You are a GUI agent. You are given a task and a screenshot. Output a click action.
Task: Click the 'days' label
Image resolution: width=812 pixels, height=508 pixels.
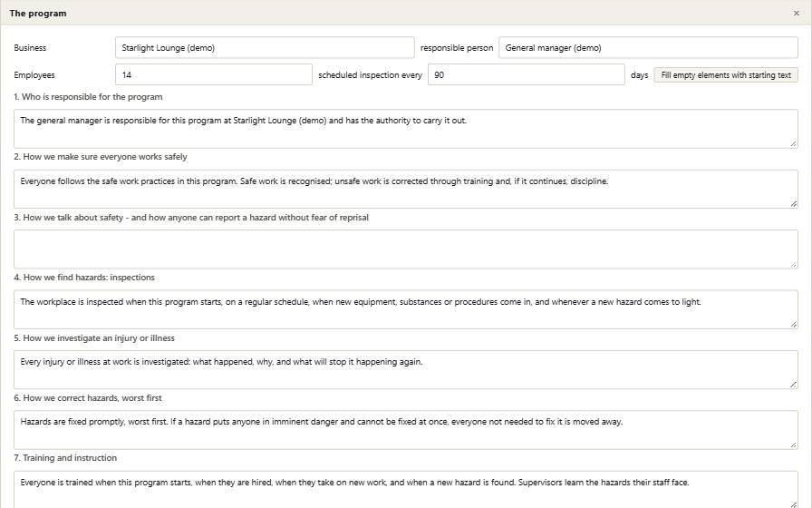pos(640,75)
